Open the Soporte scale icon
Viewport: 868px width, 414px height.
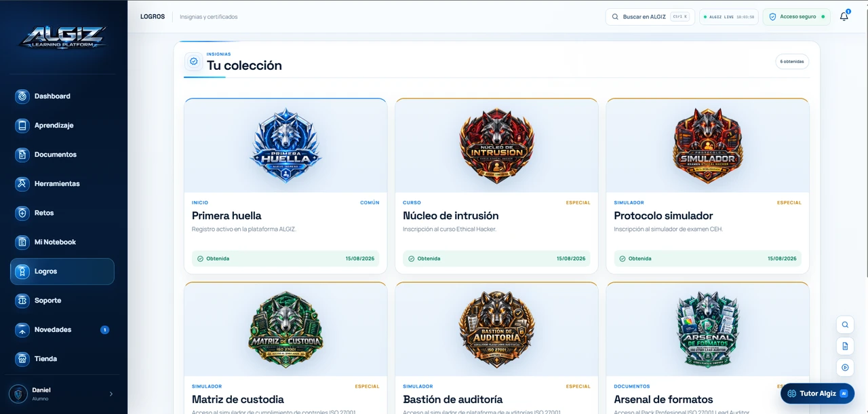pos(22,301)
